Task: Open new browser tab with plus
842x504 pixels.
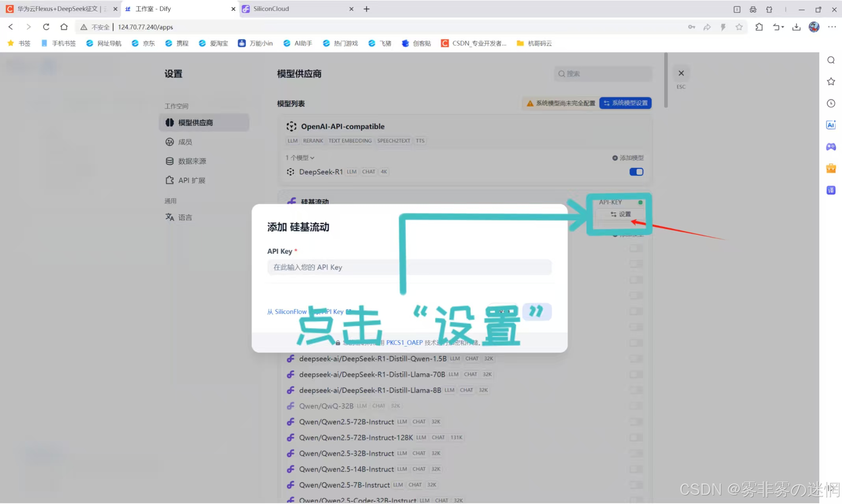Action: point(366,9)
